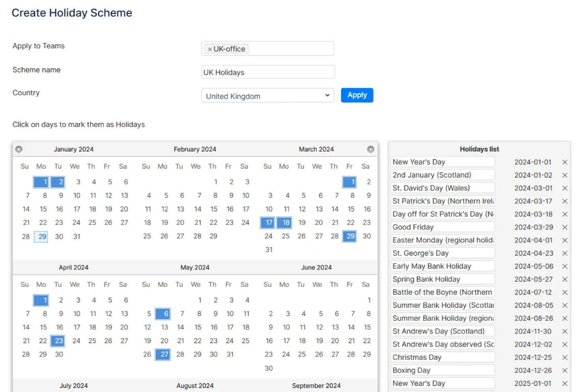580x392 pixels.
Task: Remove 2nd January (Scotland) entry
Action: [x=565, y=175]
